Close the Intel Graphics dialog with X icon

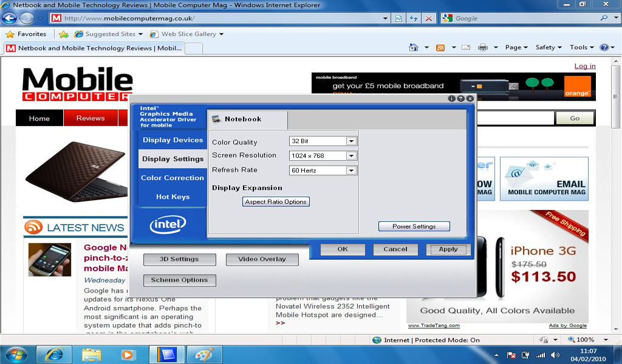click(x=470, y=99)
